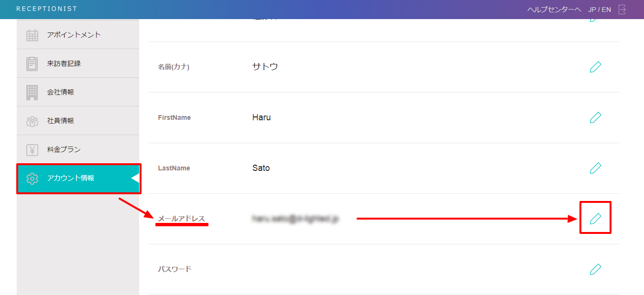This screenshot has width=644, height=295.
Task: Click the blurred email address value
Action: click(295, 219)
